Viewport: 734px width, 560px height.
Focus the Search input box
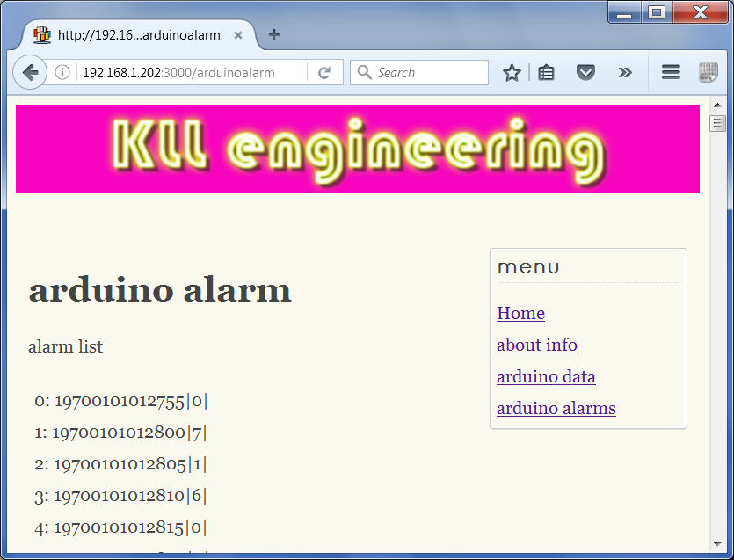428,73
